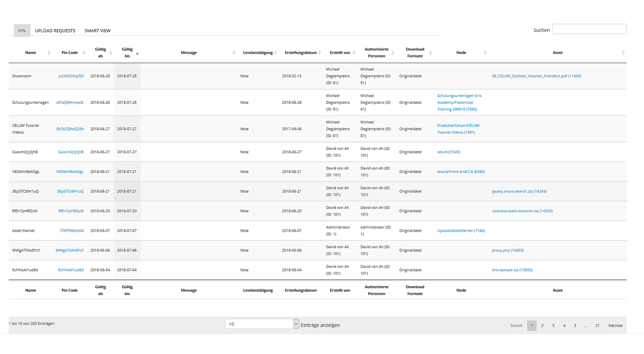Sort by the top Name column header
The image size is (644, 354).
point(31,53)
